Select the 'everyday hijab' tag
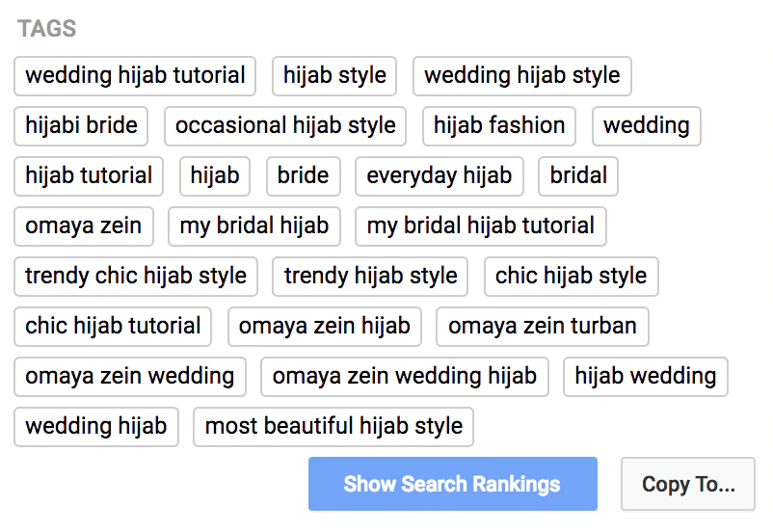 (439, 176)
